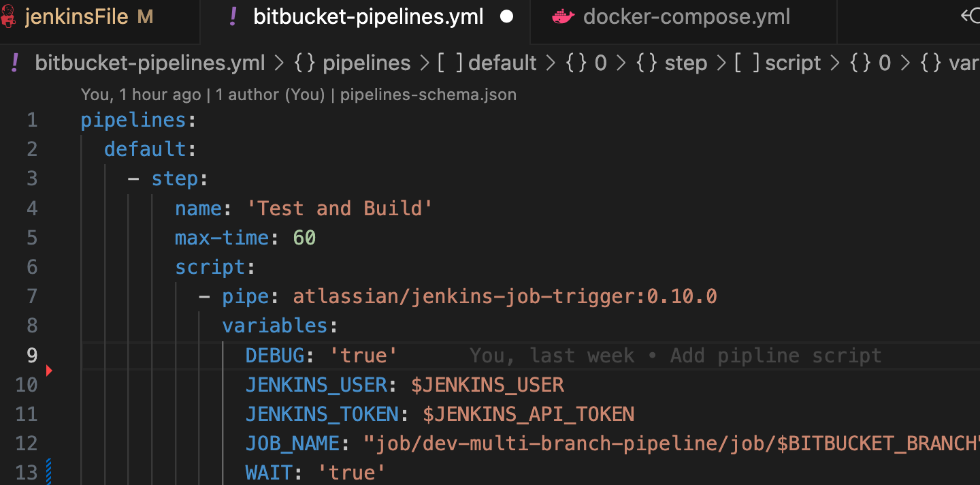980x485 pixels.
Task: Click the 'pipelines' key on line 1
Action: (x=133, y=121)
